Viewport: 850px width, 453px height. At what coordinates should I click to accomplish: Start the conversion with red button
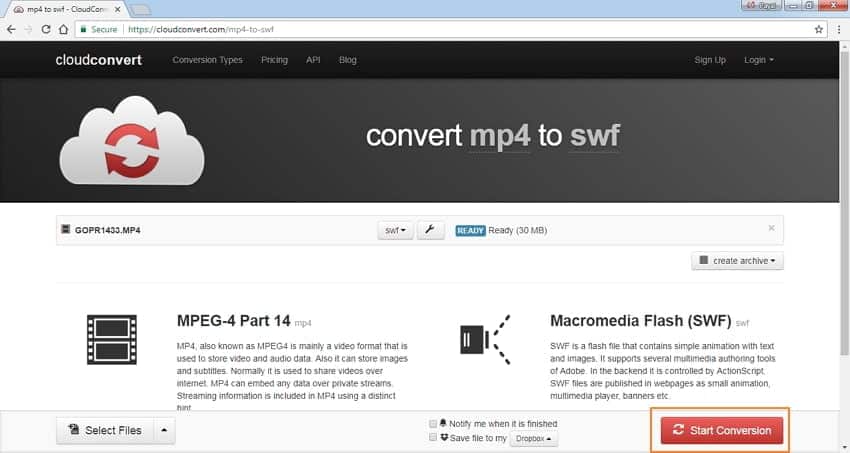722,430
